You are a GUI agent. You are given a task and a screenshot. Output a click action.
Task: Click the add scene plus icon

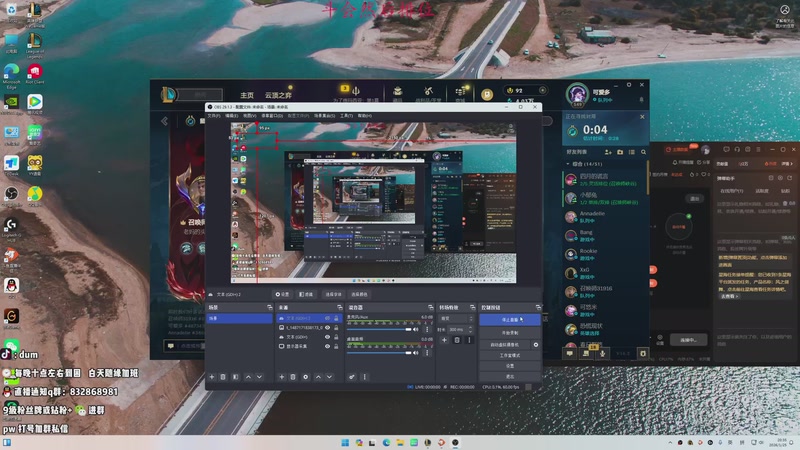[211, 377]
